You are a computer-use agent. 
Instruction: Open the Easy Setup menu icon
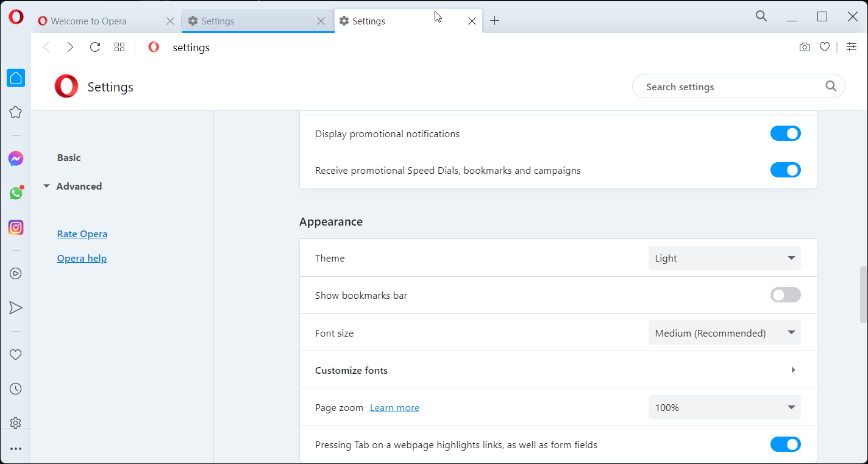852,47
